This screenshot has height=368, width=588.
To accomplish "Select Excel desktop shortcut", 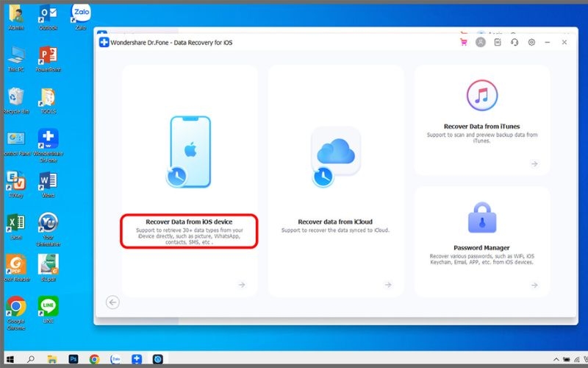I will [16, 227].
